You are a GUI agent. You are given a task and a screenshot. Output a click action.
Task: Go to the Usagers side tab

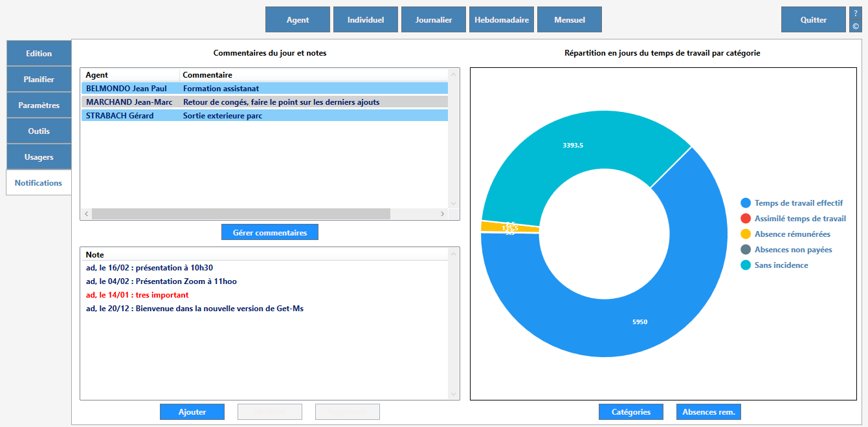[39, 157]
